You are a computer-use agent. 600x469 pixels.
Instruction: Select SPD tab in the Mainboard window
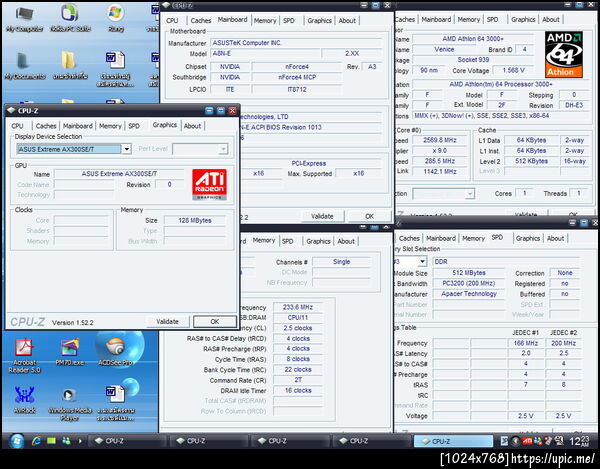coord(289,21)
